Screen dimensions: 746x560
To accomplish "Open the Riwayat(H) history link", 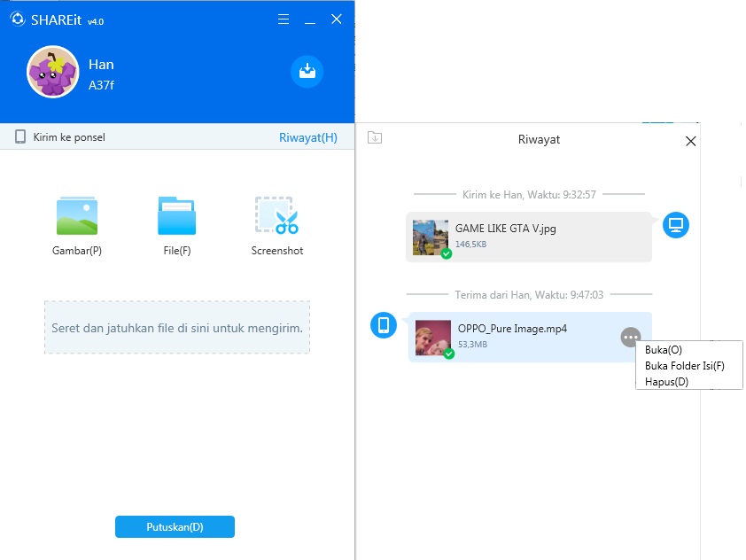I will tap(308, 137).
